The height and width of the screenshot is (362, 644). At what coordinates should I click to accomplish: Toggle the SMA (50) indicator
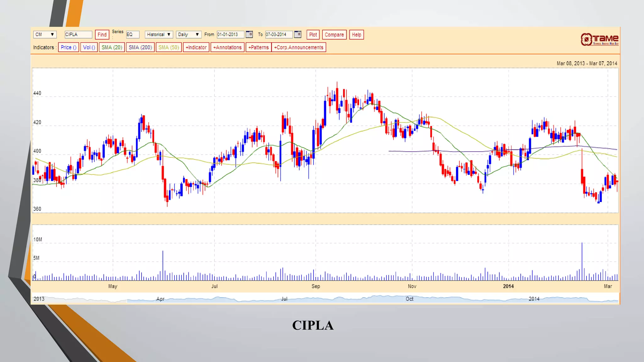click(169, 47)
